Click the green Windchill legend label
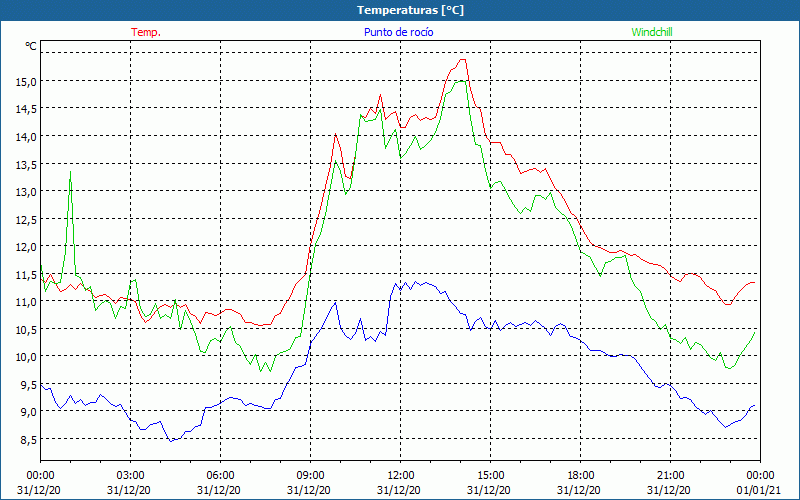800x500 pixels. (x=652, y=32)
